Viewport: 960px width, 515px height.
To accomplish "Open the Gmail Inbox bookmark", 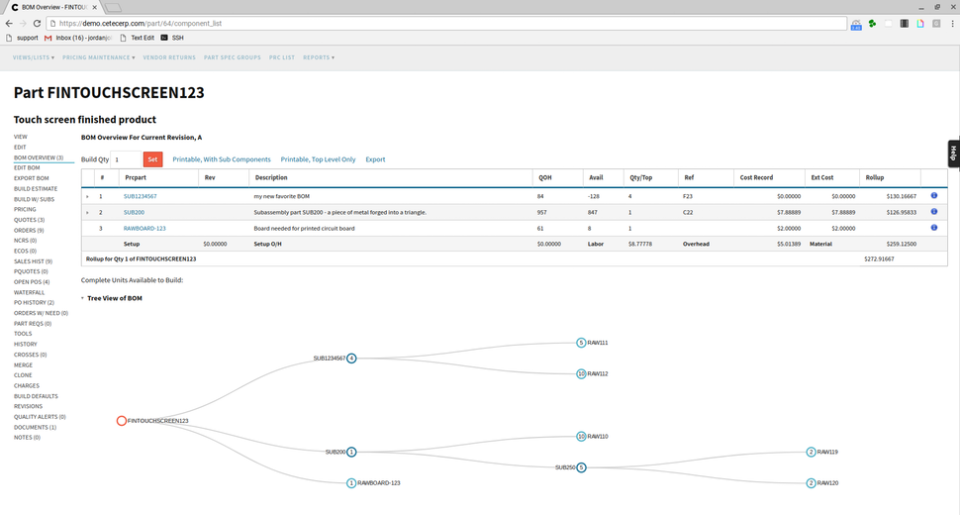I will tap(78, 38).
